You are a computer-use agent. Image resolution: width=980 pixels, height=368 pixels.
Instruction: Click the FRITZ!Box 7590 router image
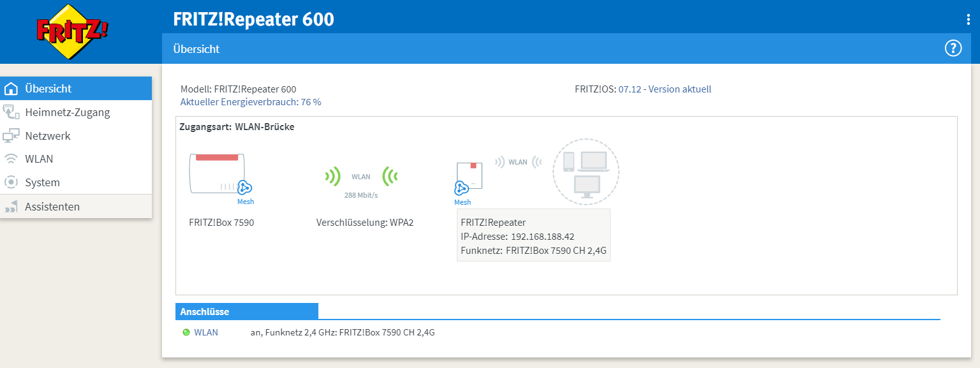(217, 172)
